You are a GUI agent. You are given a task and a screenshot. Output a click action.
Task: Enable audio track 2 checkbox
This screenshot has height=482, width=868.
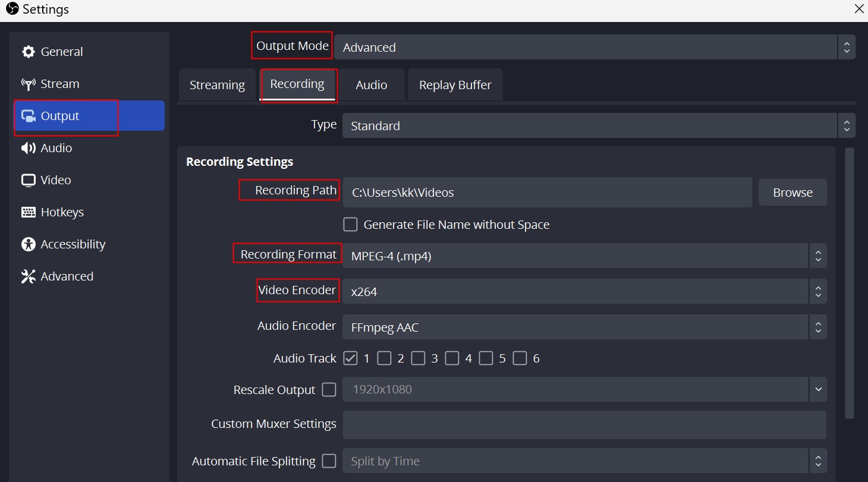(x=385, y=358)
